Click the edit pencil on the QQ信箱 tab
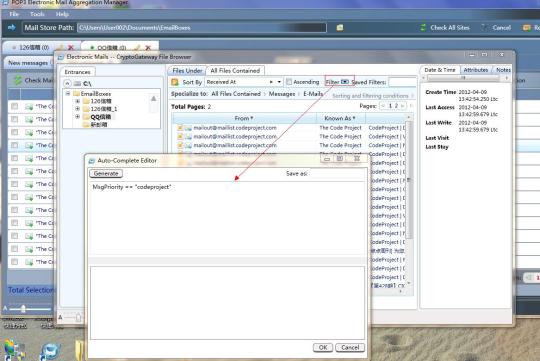This screenshot has height=361, width=540. (x=137, y=48)
